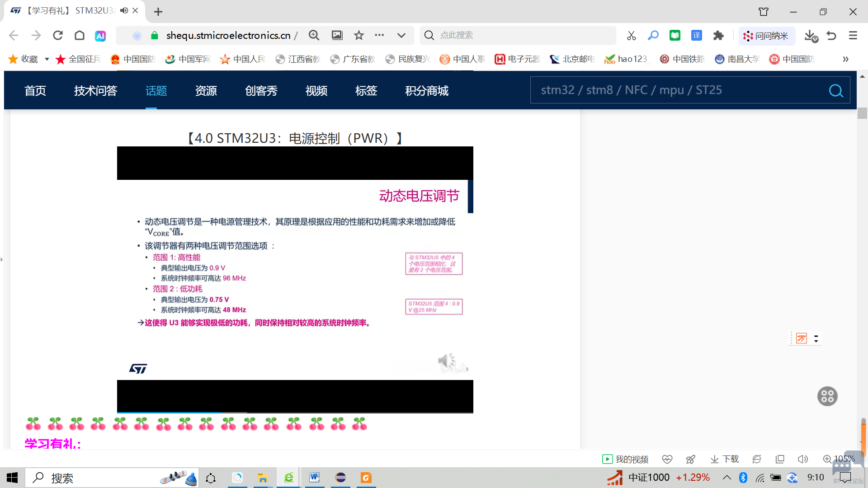Mute the tab audio speaker icon
868x488 pixels.
point(124,10)
